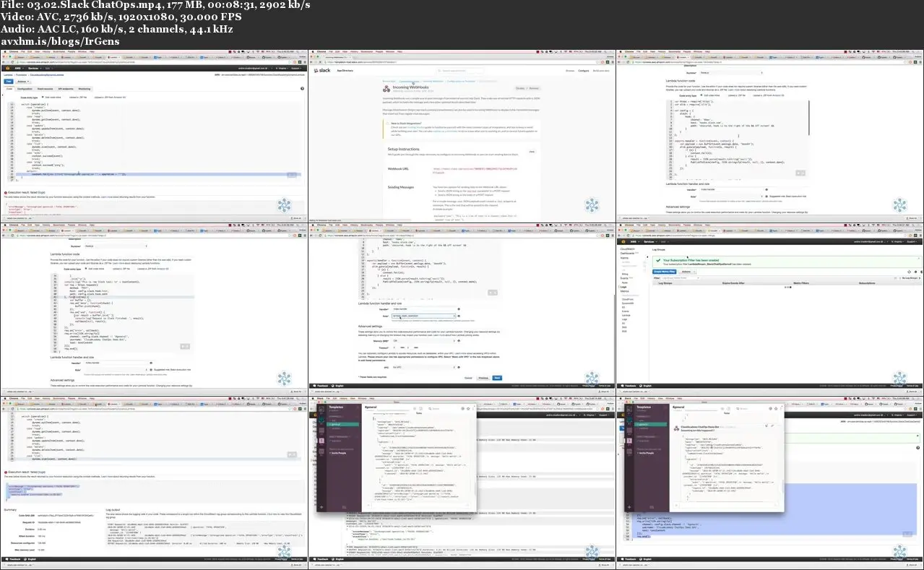Click the red execution failed icon, top-left thumbnail
The image size is (924, 570).
click(5, 193)
